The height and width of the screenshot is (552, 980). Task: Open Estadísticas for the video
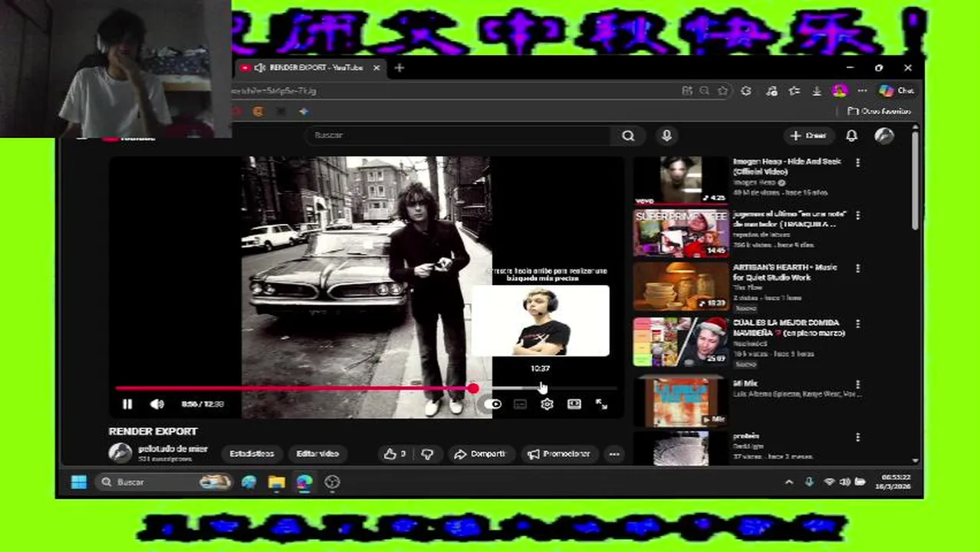(x=252, y=454)
